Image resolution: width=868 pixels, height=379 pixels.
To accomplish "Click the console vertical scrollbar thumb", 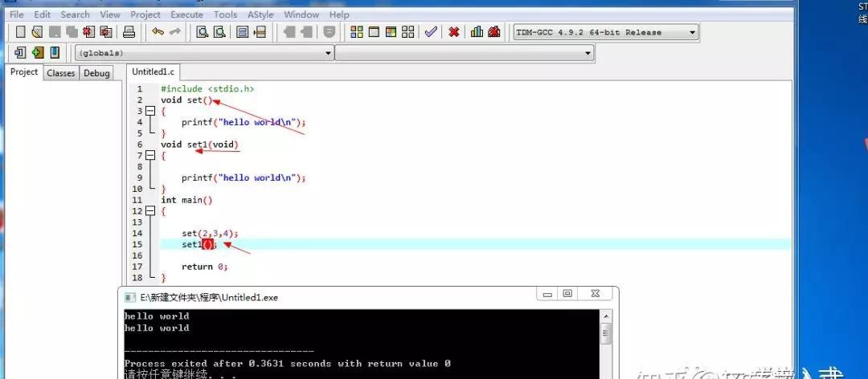I will [x=606, y=333].
